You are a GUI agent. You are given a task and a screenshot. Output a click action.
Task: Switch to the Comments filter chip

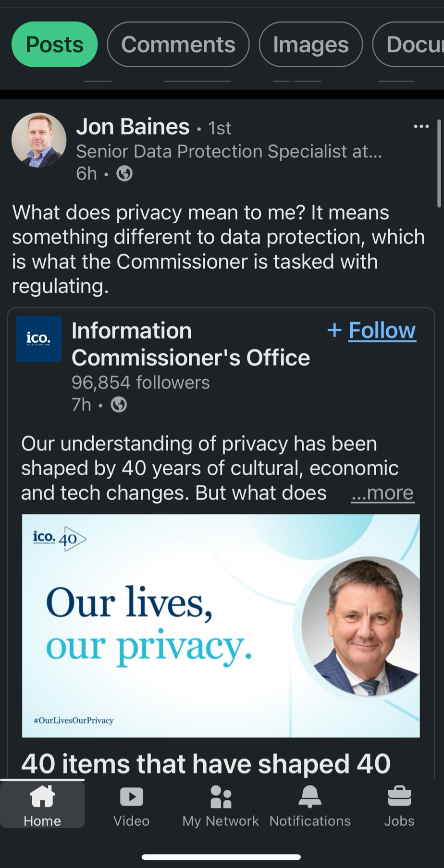[178, 45]
